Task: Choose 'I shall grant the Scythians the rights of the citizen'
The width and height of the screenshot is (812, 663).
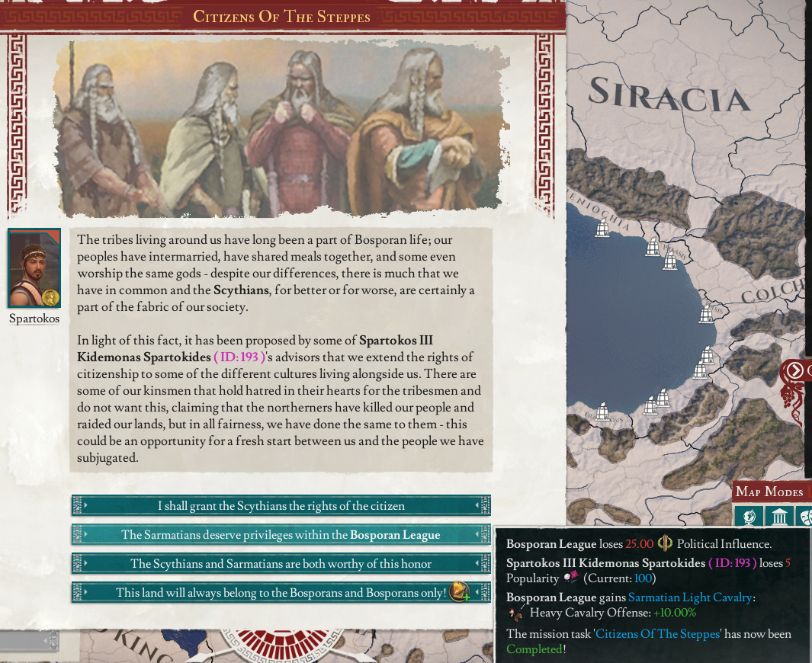Action: [281, 506]
